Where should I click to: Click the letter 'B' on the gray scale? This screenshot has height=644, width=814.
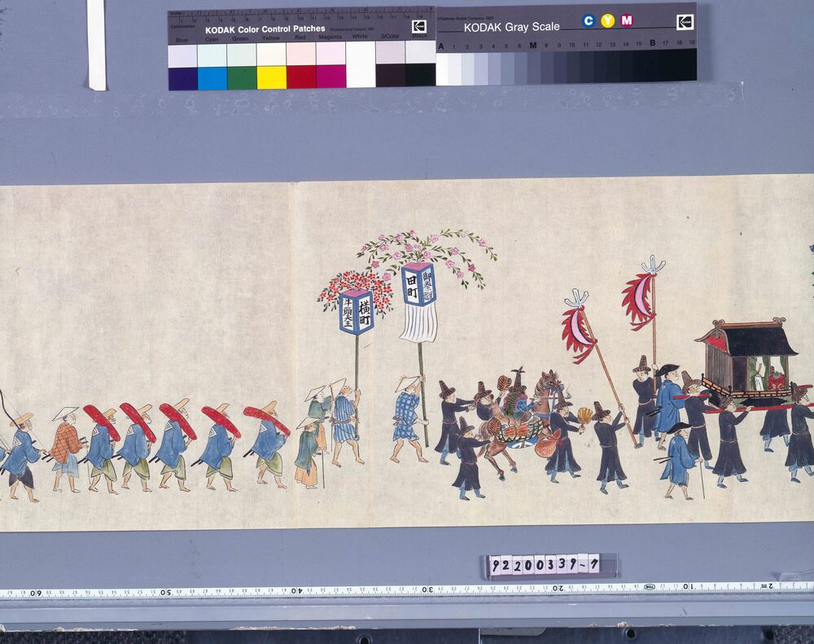pyautogui.click(x=652, y=43)
